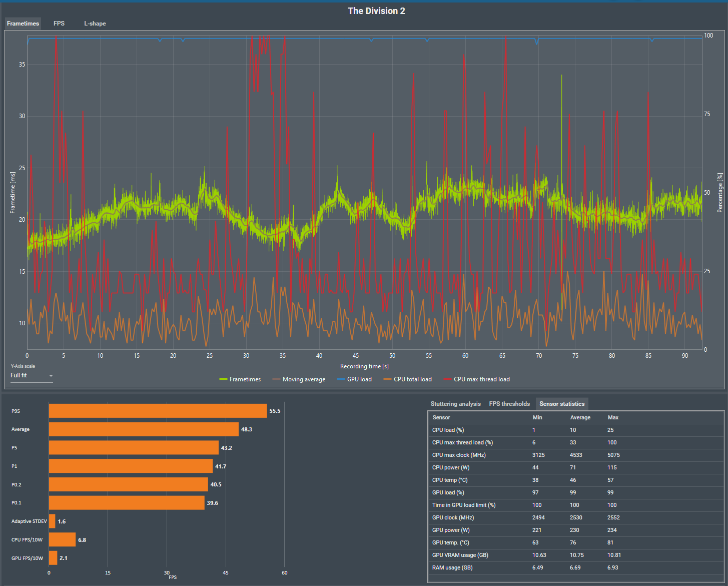Click The Division 2 title
The width and height of the screenshot is (728, 586).
click(376, 11)
